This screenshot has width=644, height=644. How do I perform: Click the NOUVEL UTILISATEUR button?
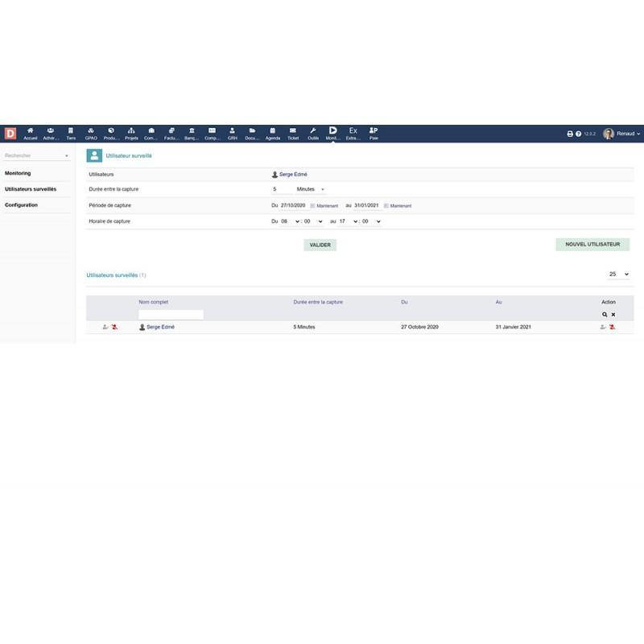tap(592, 245)
